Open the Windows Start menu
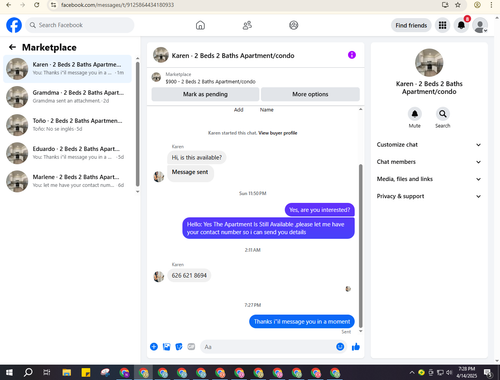This screenshot has width=500, height=380. [9, 372]
